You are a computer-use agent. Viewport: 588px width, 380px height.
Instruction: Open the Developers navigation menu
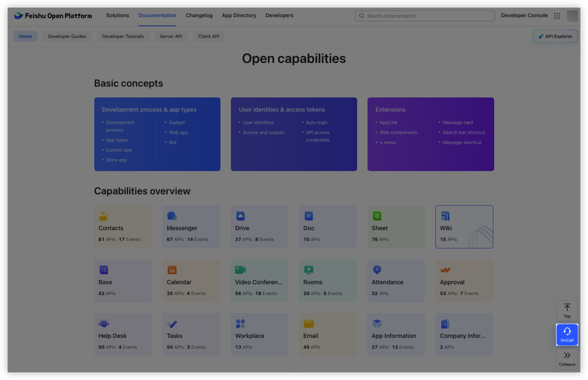pos(279,15)
